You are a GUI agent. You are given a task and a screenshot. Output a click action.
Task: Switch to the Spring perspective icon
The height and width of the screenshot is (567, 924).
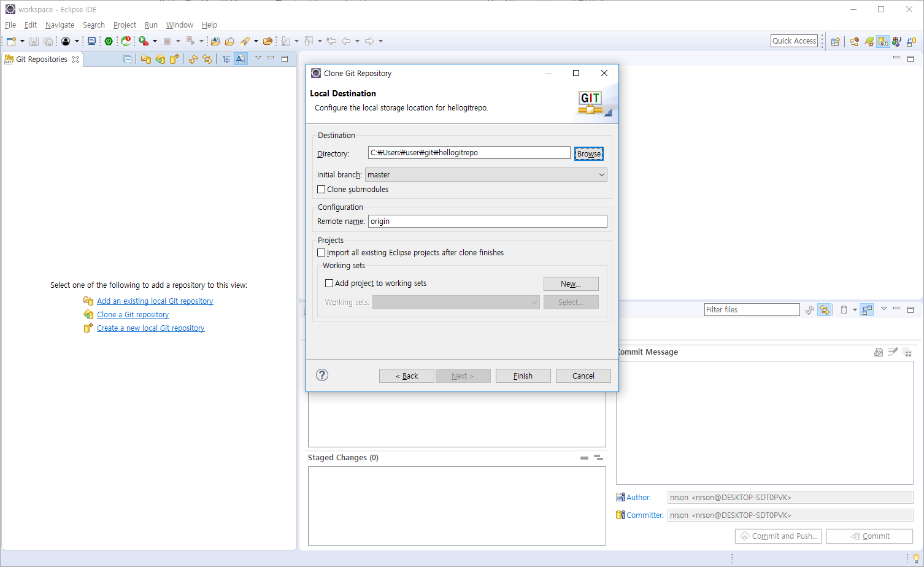[869, 41]
